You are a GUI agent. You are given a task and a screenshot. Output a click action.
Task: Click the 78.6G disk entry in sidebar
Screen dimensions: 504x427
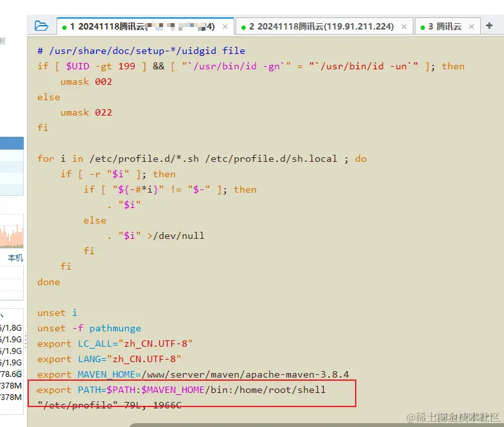click(x=12, y=374)
